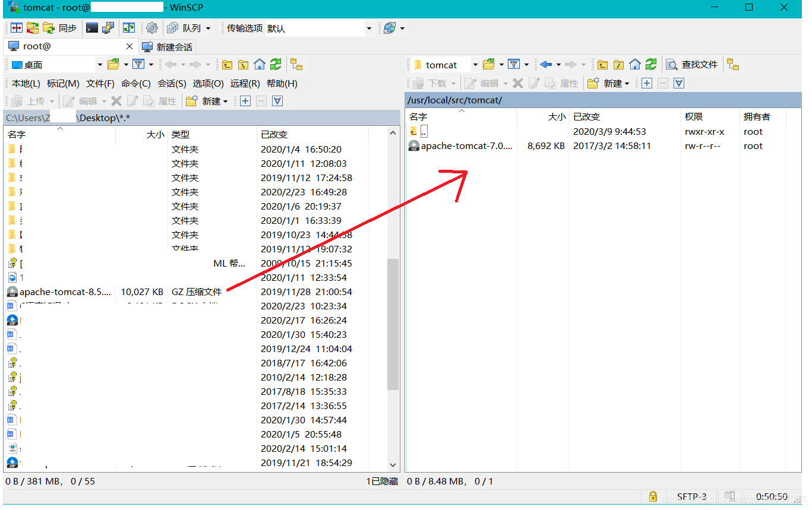
Task: Click the globe refresh icon in top toolbar
Action: [x=390, y=28]
